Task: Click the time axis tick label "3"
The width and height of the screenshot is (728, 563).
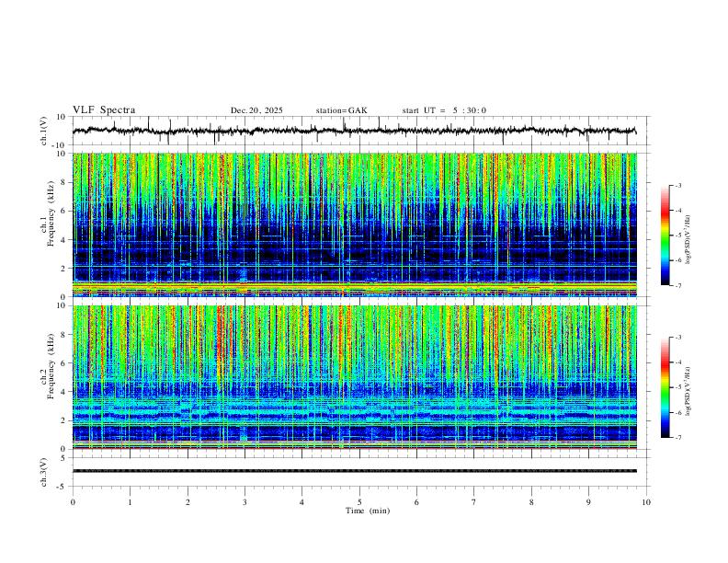Action: coord(245,502)
